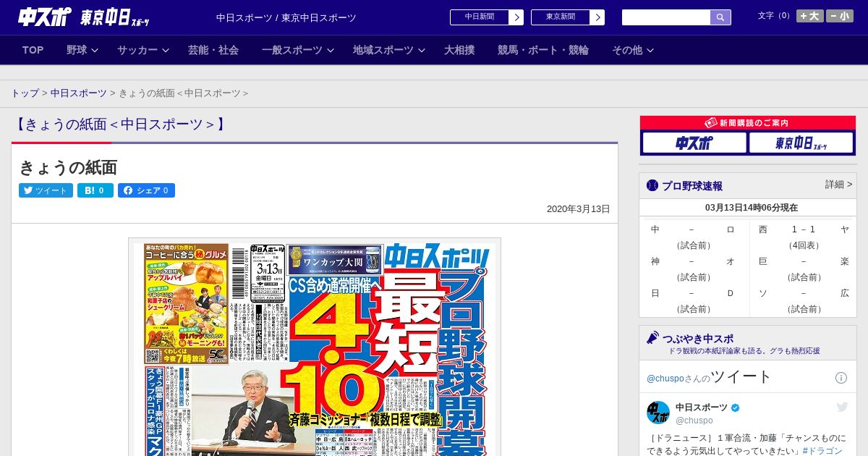Open プロ野球速報 詳細 link
Image resolution: width=868 pixels, height=456 pixels.
838,185
